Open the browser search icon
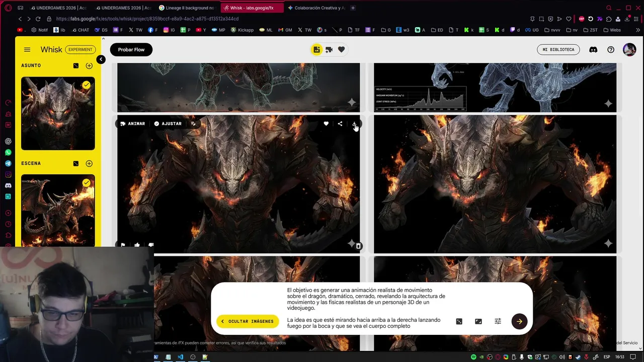644x362 pixels. tap(609, 8)
